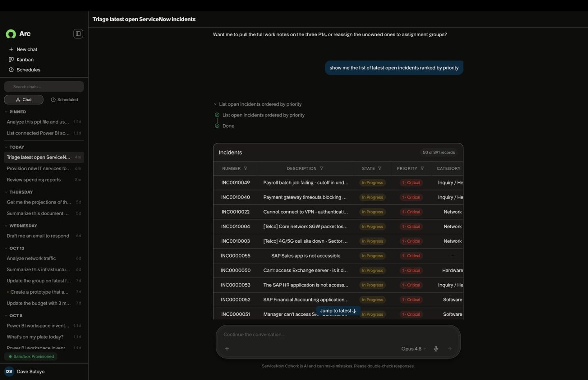
Task: Filter the DESCRIPTION column
Action: (x=321, y=169)
